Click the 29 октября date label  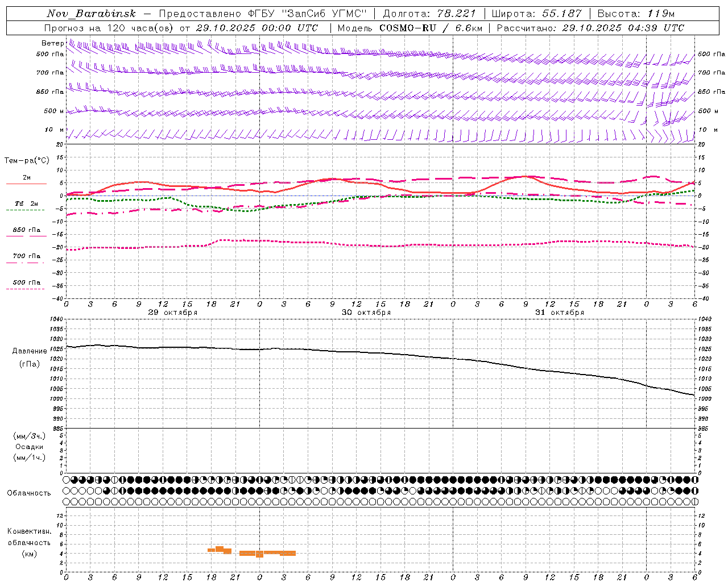pos(173,313)
